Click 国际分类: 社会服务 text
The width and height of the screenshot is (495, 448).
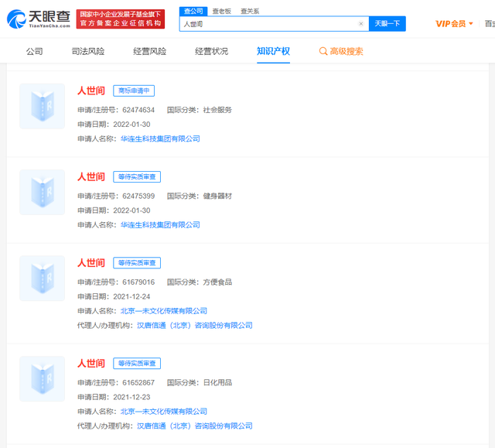click(x=200, y=110)
